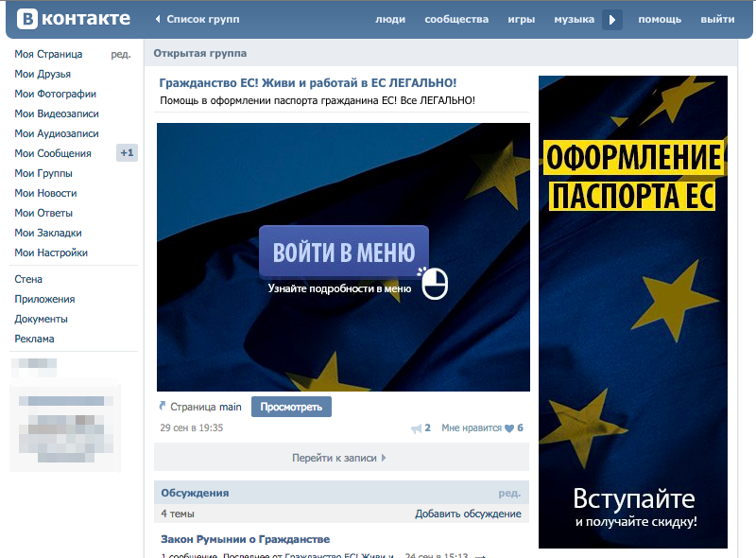The image size is (756, 558).
Task: Open Мои Видеозаписи
Action: click(57, 113)
